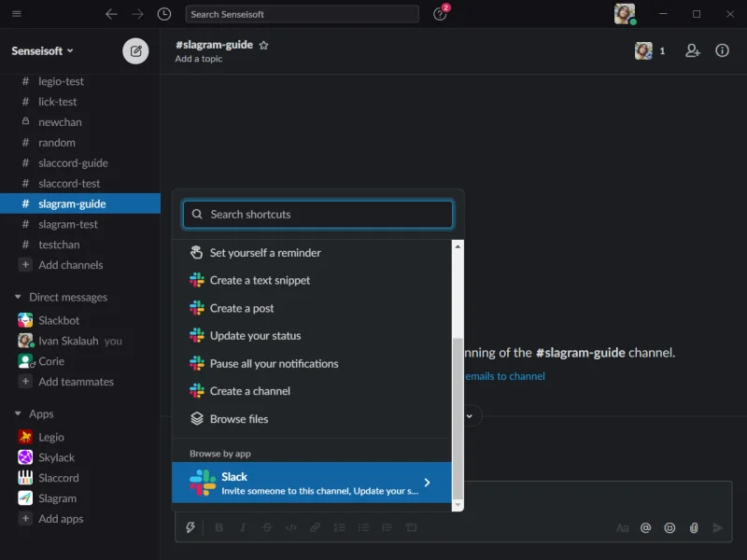Star the #slagram-guide channel
The height and width of the screenshot is (560, 747).
coord(263,45)
